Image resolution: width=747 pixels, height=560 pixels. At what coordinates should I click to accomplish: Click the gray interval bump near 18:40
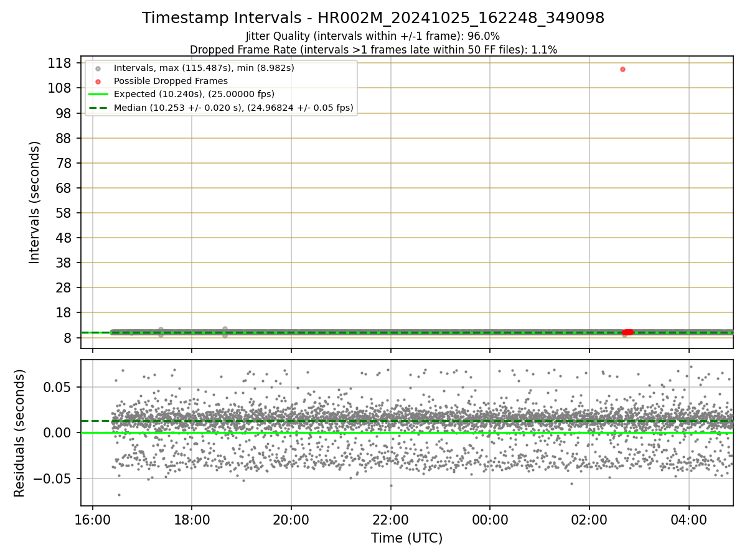coord(225,332)
